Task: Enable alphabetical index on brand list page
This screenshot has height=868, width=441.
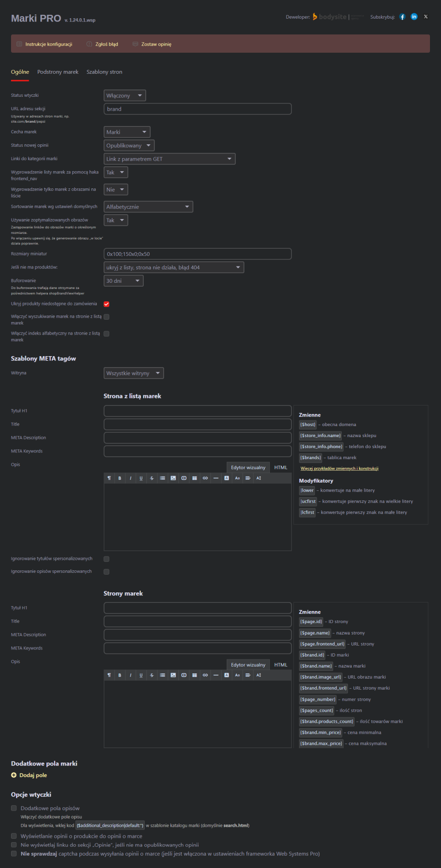Action: 106,334
